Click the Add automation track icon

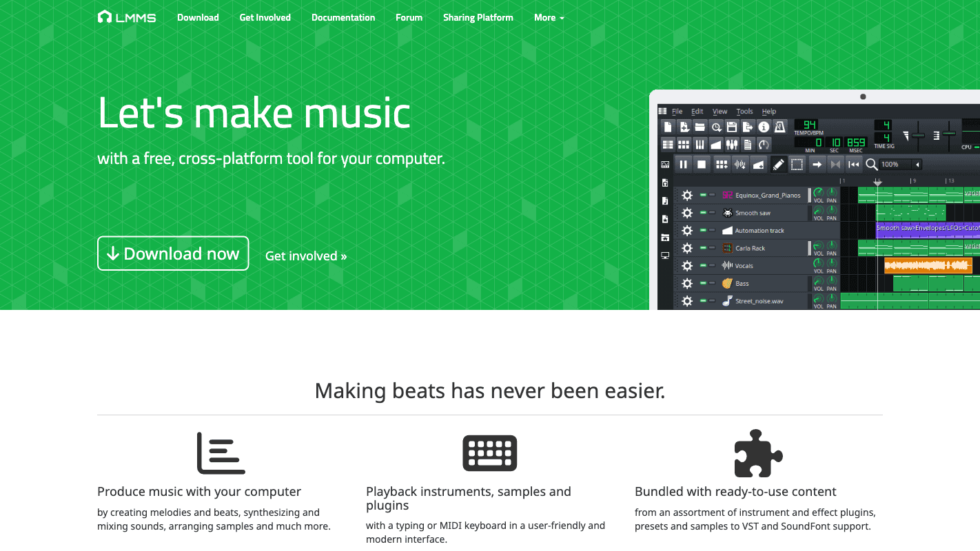[759, 165]
